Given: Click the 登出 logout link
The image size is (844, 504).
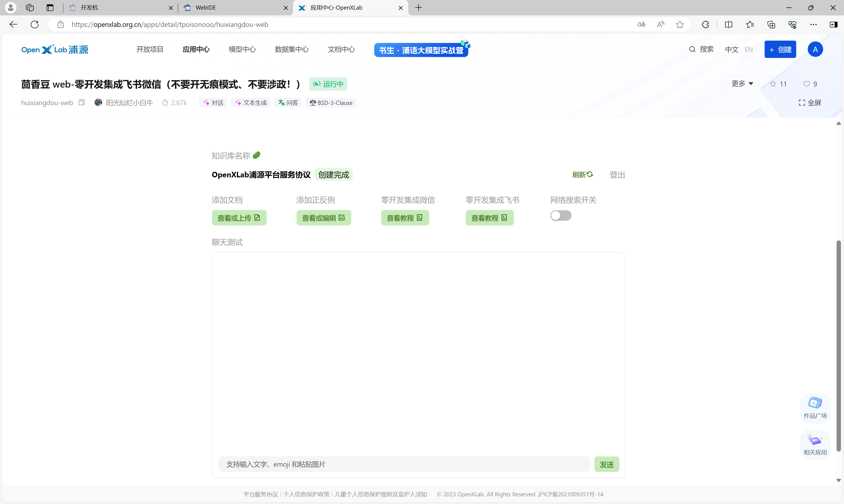Looking at the screenshot, I should (617, 175).
